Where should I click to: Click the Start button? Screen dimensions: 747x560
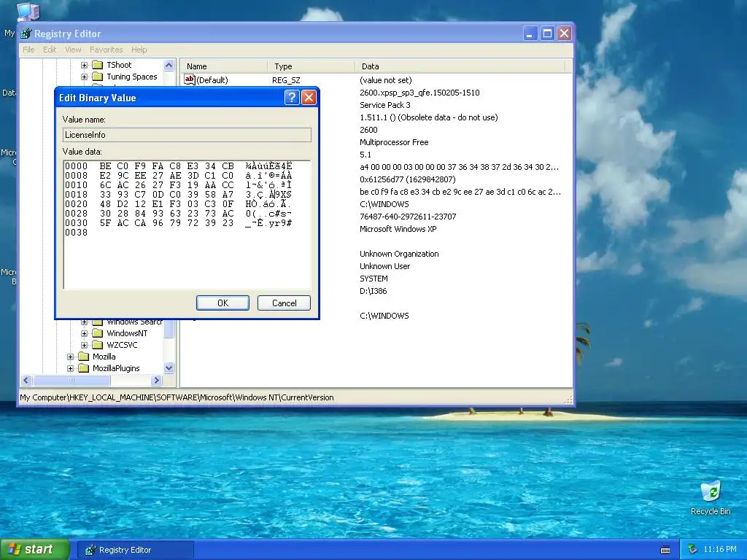34,550
